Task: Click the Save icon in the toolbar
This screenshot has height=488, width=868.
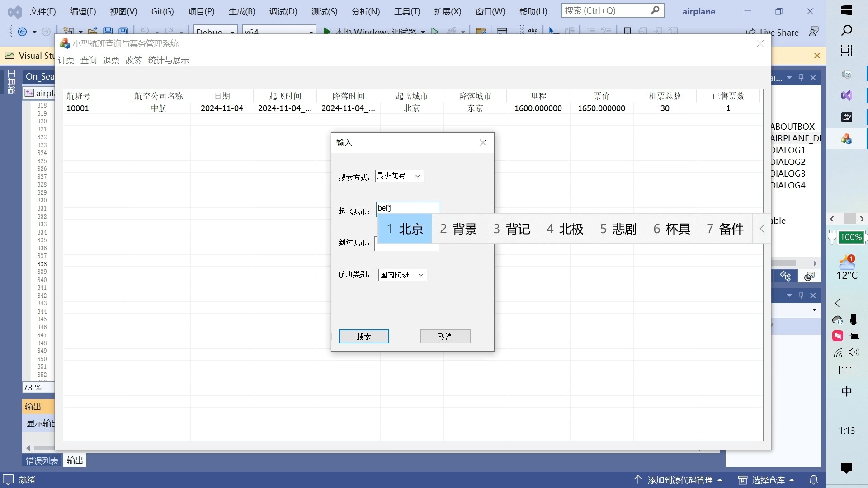Action: pyautogui.click(x=108, y=30)
